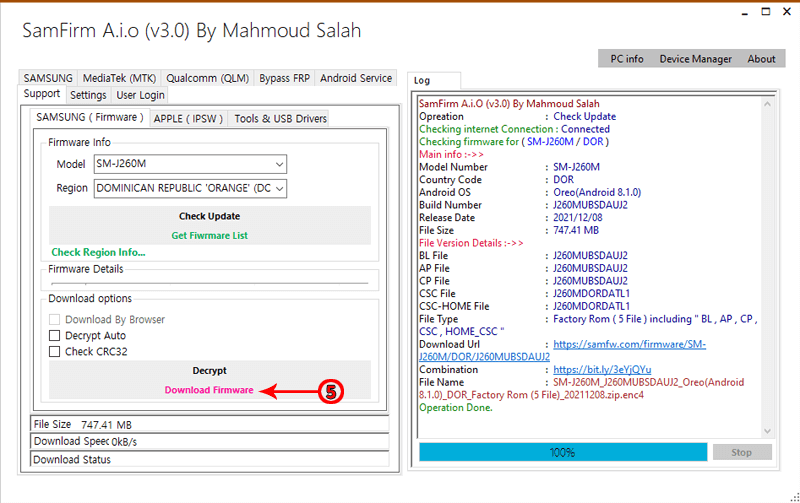Tick the Check CRC32 checkbox
The width and height of the screenshot is (800, 503).
[x=56, y=352]
